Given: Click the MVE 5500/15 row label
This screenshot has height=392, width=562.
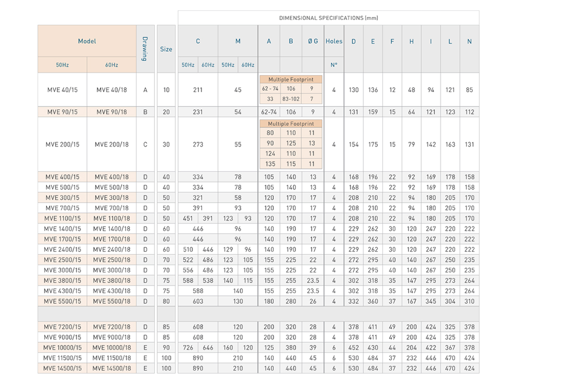Looking at the screenshot, I should [x=63, y=301].
